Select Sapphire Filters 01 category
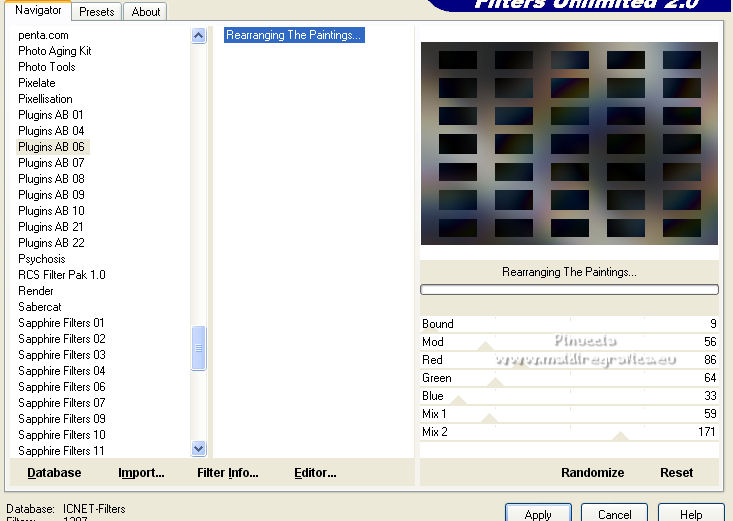This screenshot has width=733, height=521. 61,323
